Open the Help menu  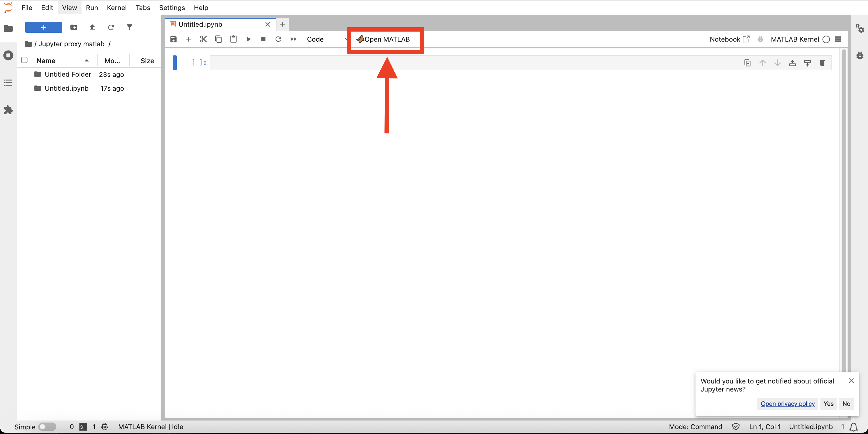[201, 7]
